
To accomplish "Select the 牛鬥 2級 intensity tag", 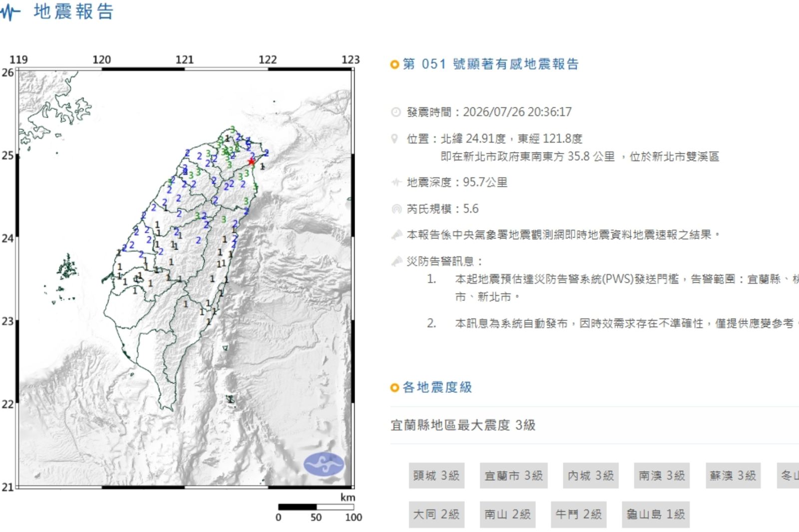I will point(579,515).
